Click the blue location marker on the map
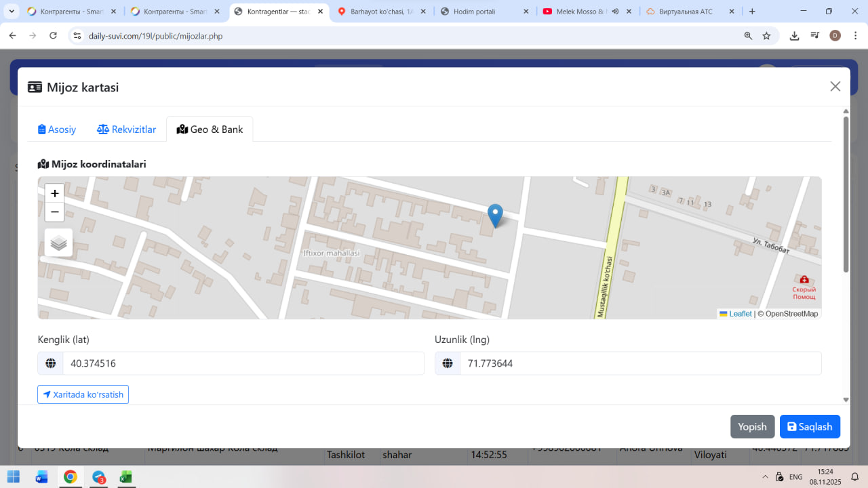This screenshot has width=868, height=488. click(496, 216)
